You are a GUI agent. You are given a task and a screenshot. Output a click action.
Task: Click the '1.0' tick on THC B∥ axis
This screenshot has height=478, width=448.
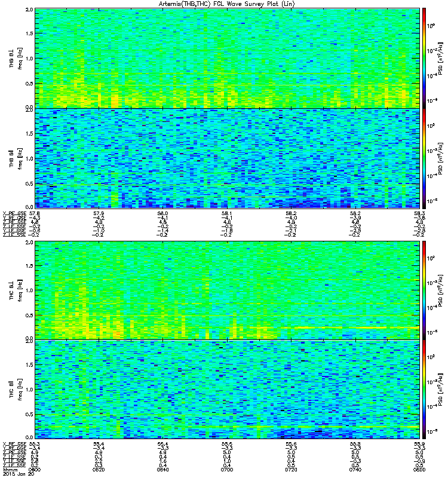pyautogui.click(x=29, y=390)
